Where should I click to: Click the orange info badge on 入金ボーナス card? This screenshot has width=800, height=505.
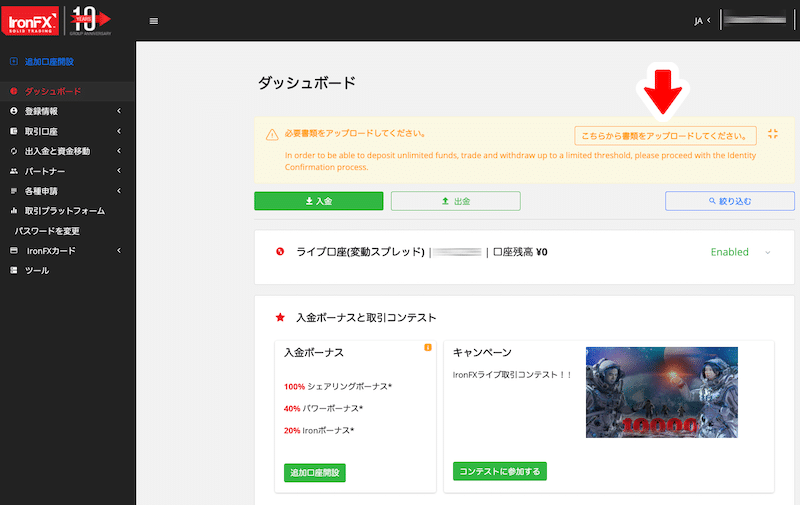pyautogui.click(x=428, y=347)
